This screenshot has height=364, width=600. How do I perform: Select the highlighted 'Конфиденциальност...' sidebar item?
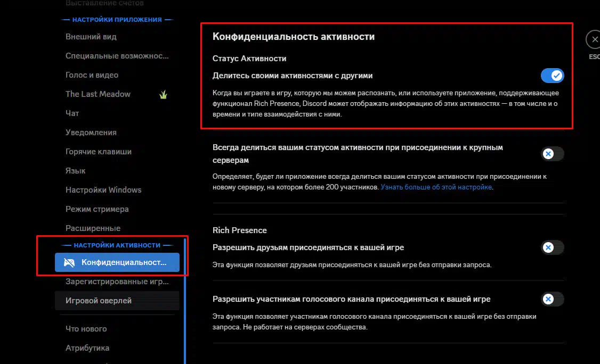117,262
